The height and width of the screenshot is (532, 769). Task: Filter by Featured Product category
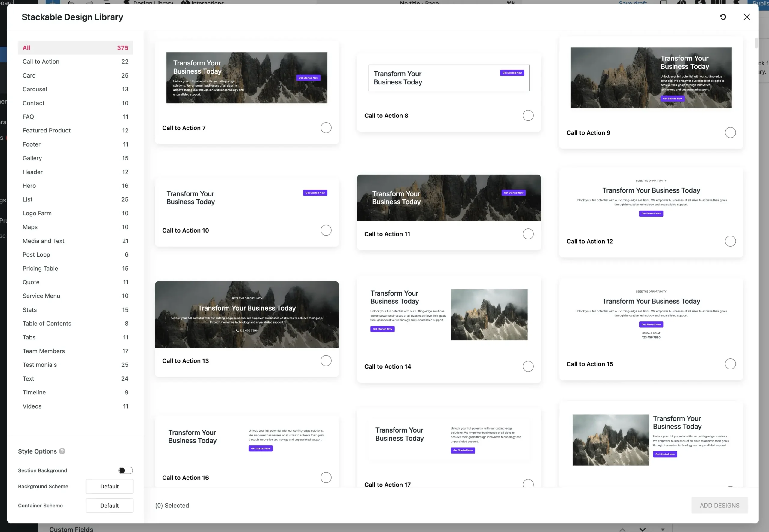pos(75,130)
